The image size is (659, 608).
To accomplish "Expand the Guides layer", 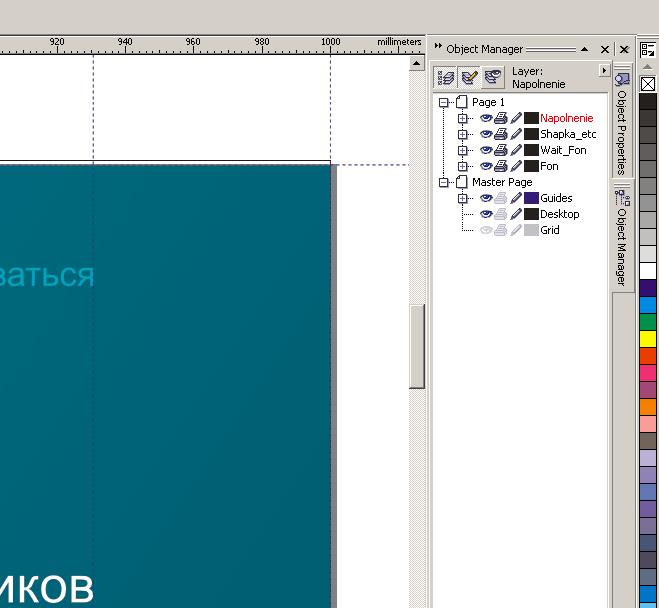I will tap(462, 198).
